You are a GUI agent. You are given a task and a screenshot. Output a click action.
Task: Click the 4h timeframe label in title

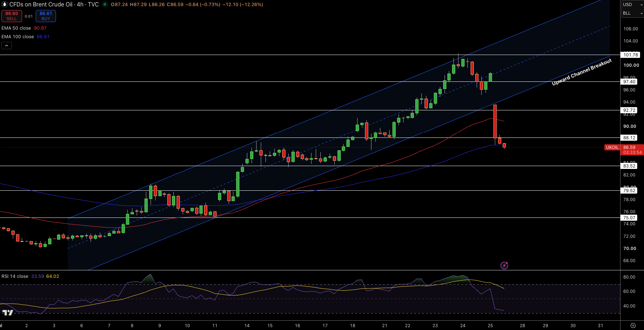coord(80,5)
